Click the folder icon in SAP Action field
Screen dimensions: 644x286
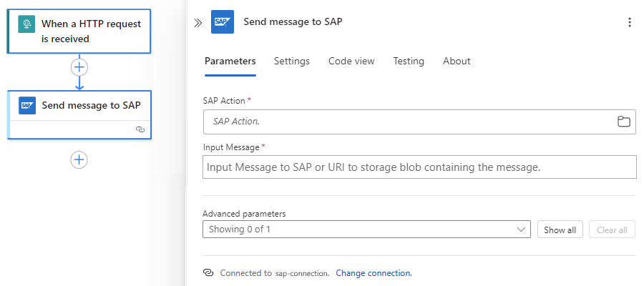click(624, 122)
